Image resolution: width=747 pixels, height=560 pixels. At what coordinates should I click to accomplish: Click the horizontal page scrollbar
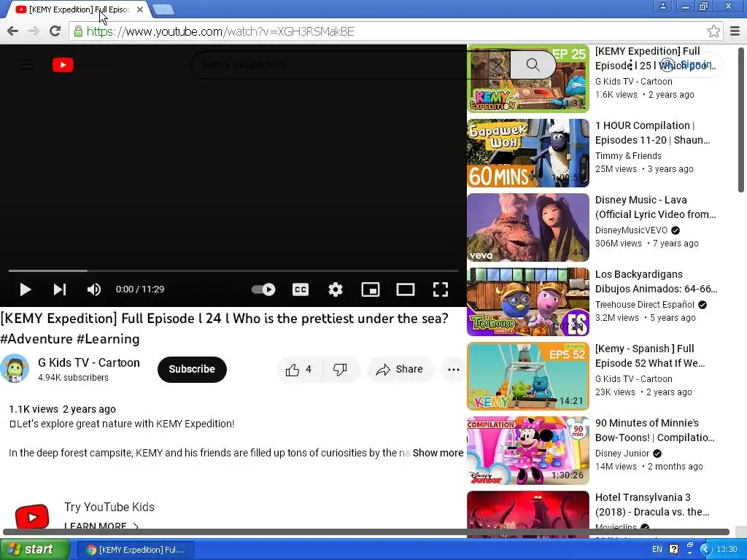366,532
